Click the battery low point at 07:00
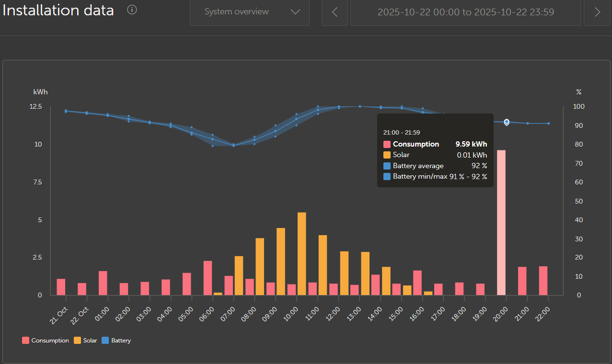Screen dimensions: 612x364 233,145
